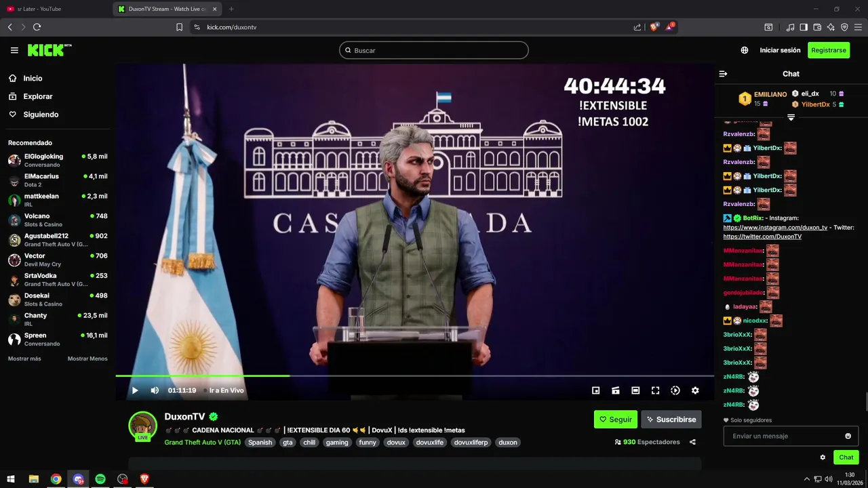Open Spreen recommended channel

click(58, 339)
